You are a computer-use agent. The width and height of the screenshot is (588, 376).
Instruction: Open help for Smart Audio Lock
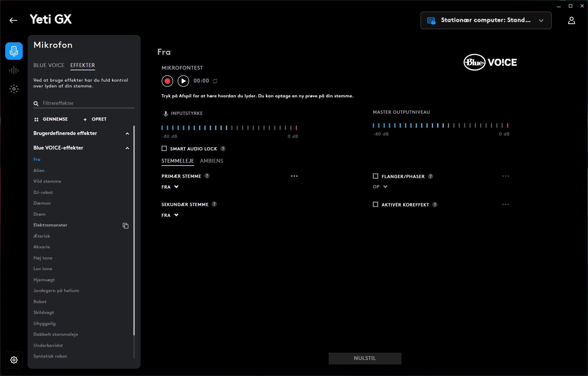pos(223,149)
